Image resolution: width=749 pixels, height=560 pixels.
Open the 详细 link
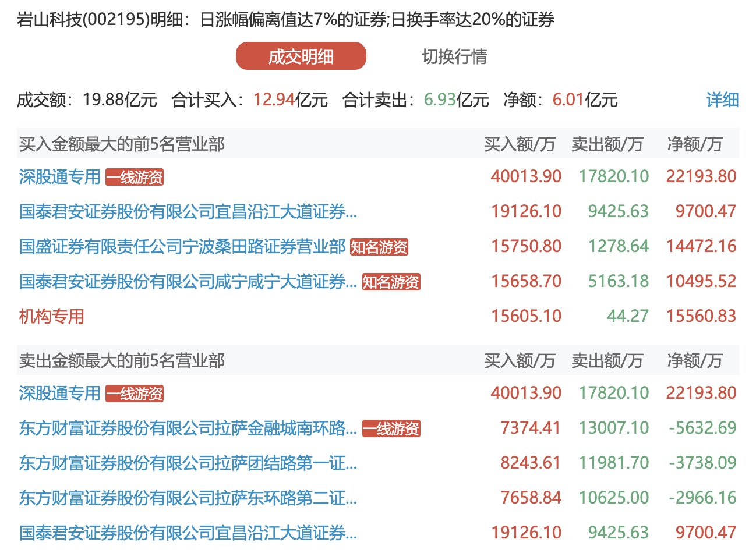(722, 100)
